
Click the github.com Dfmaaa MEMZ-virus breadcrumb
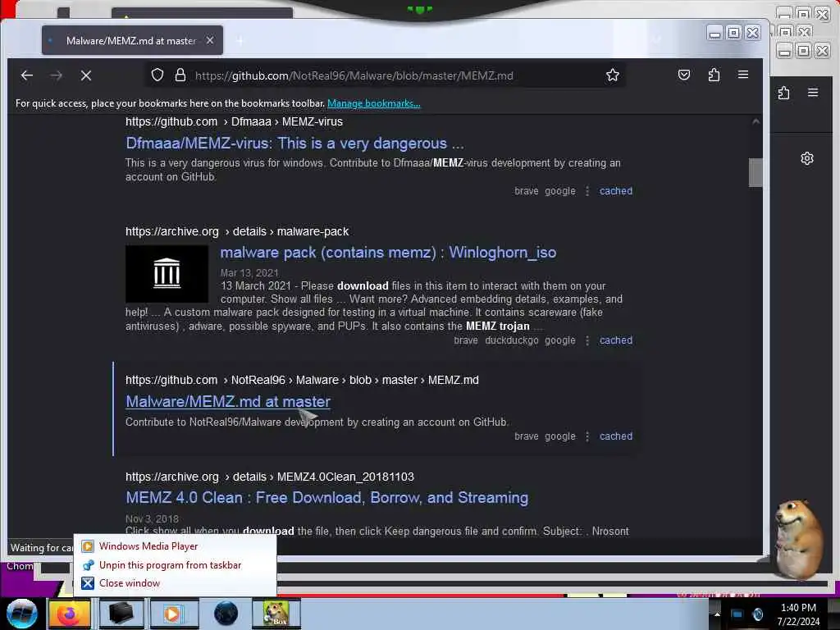pos(234,121)
